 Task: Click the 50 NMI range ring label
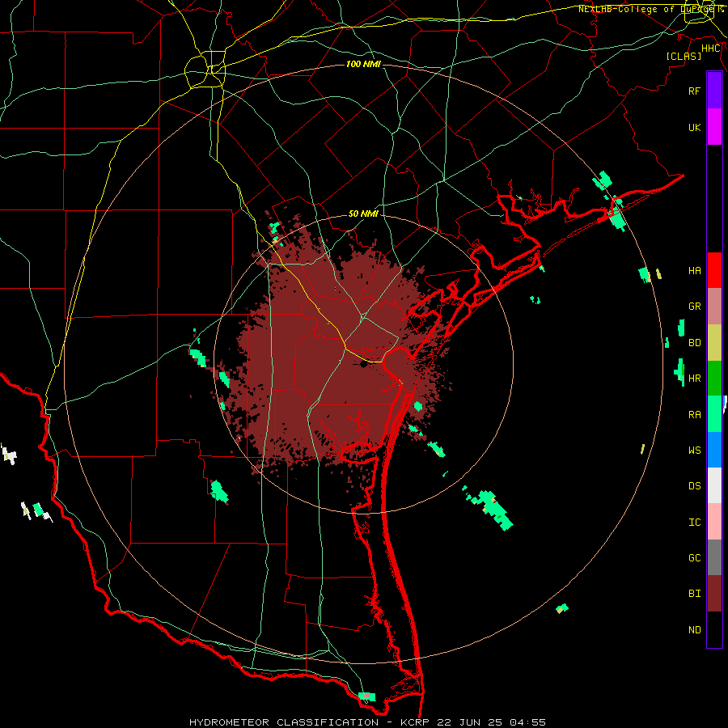(363, 214)
